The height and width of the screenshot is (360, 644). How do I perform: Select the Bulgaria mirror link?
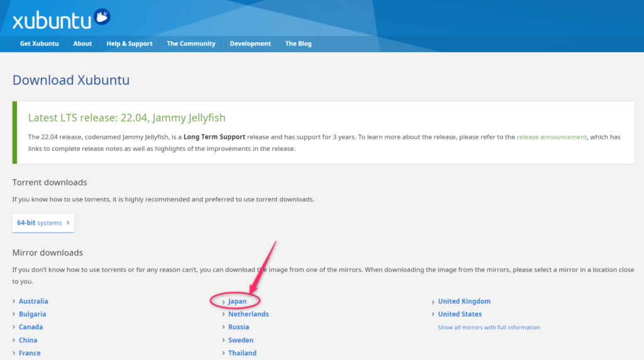33,314
